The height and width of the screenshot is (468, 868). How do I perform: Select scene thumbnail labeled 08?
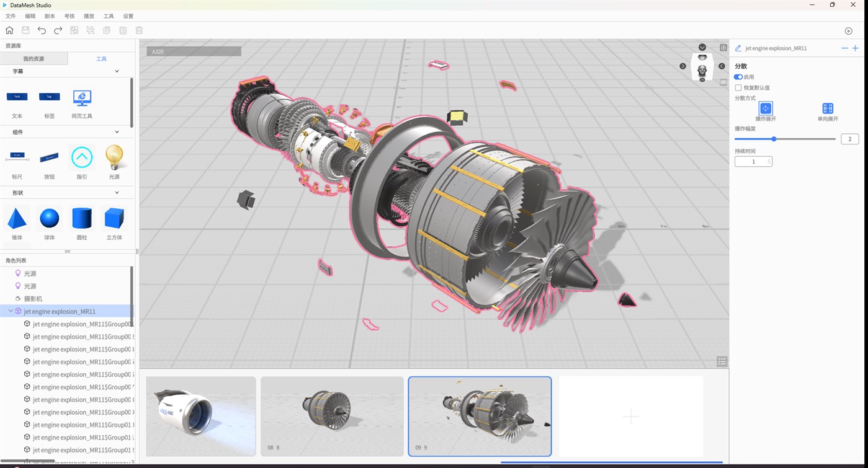point(332,416)
